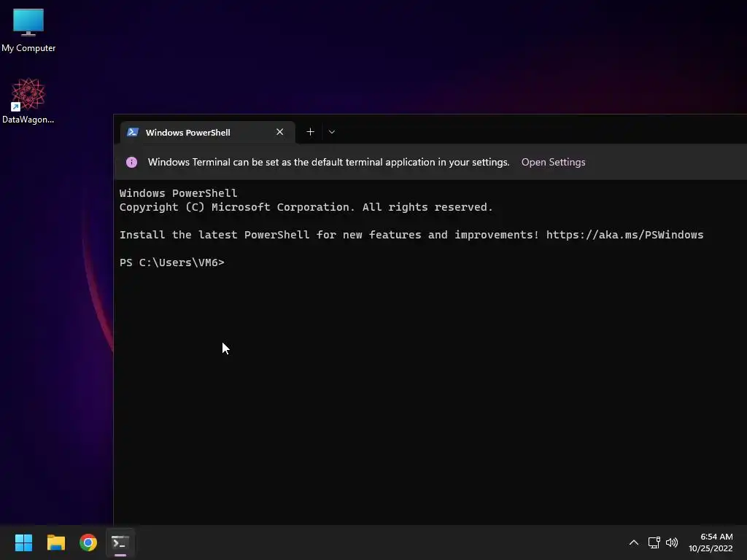Viewport: 747px width, 560px height.
Task: Open the volume tray icon
Action: (672, 542)
